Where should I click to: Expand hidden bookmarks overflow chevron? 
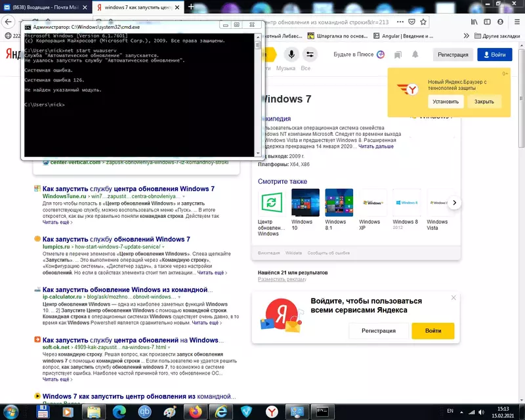click(467, 36)
